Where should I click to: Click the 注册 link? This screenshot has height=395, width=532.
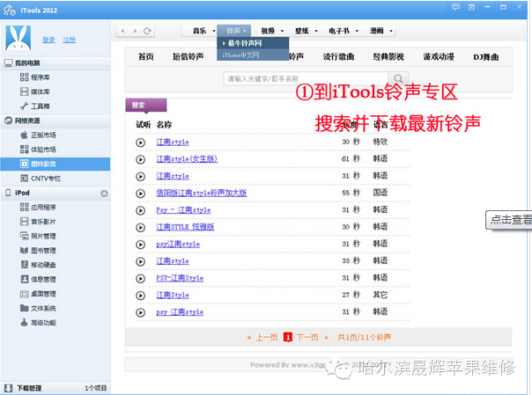point(70,40)
